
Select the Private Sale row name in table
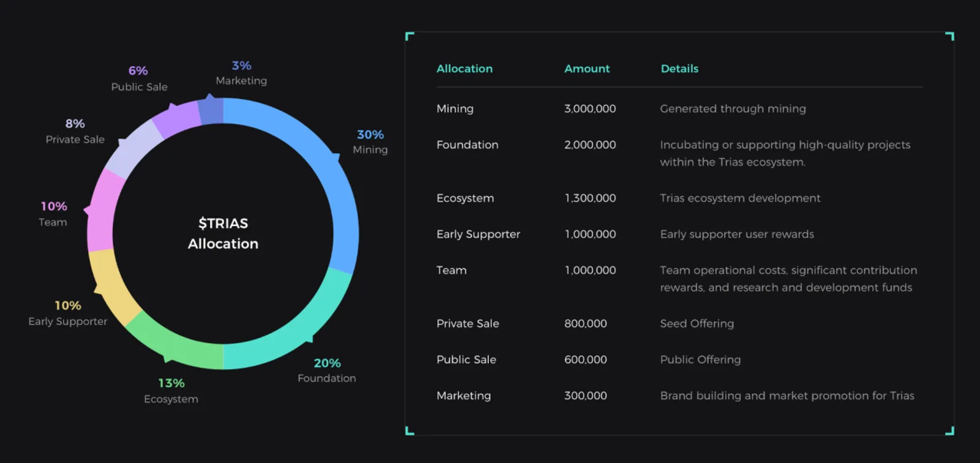[x=467, y=323]
